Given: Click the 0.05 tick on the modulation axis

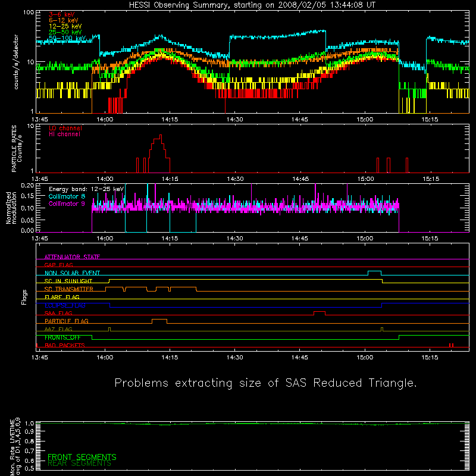Looking at the screenshot, I should pyautogui.click(x=27, y=220).
